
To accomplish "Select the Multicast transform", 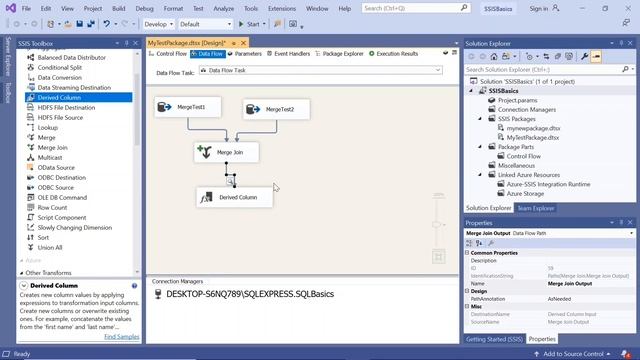I will click(50, 158).
